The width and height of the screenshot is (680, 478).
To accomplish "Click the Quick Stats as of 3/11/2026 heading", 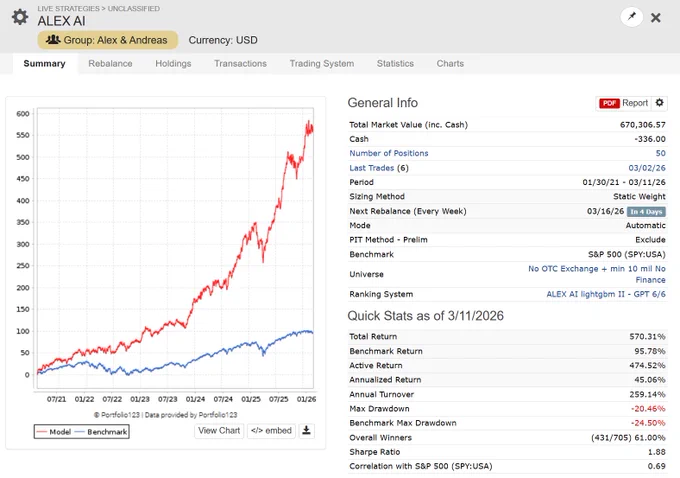I will coord(425,315).
